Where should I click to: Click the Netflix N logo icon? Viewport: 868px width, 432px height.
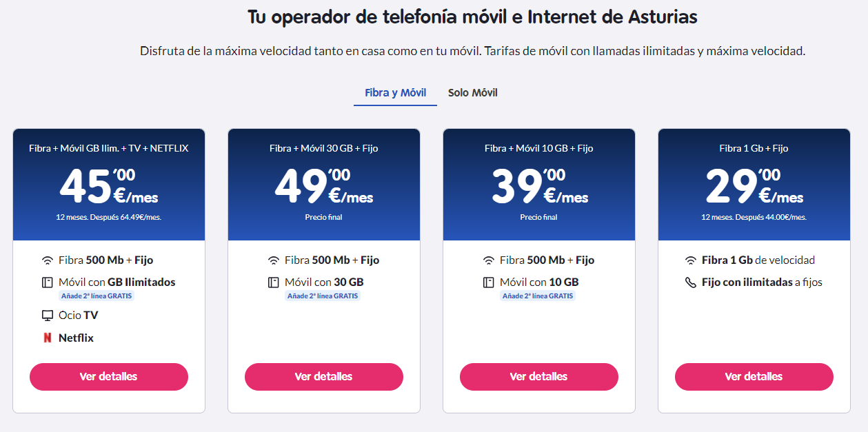[48, 338]
